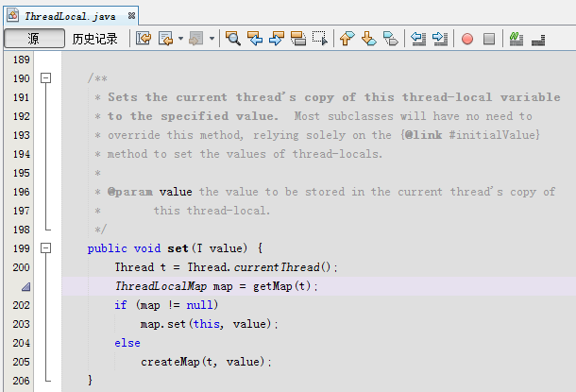Viewport: 576px width, 392px height.
Task: Click the 'null' keyword on line 202
Action: tap(199, 305)
